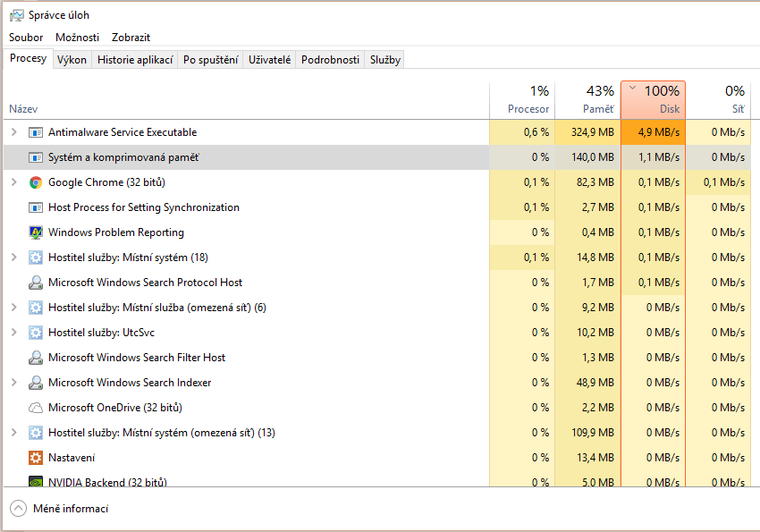This screenshot has height=532, width=760.
Task: Select the Windows Problem Reporting name
Action: pyautogui.click(x=116, y=232)
